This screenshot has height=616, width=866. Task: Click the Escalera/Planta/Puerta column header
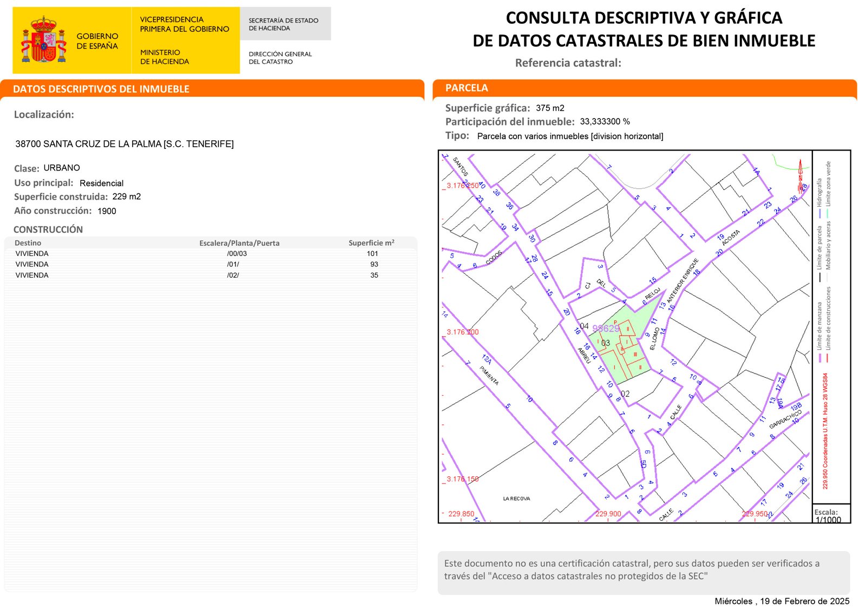[239, 243]
